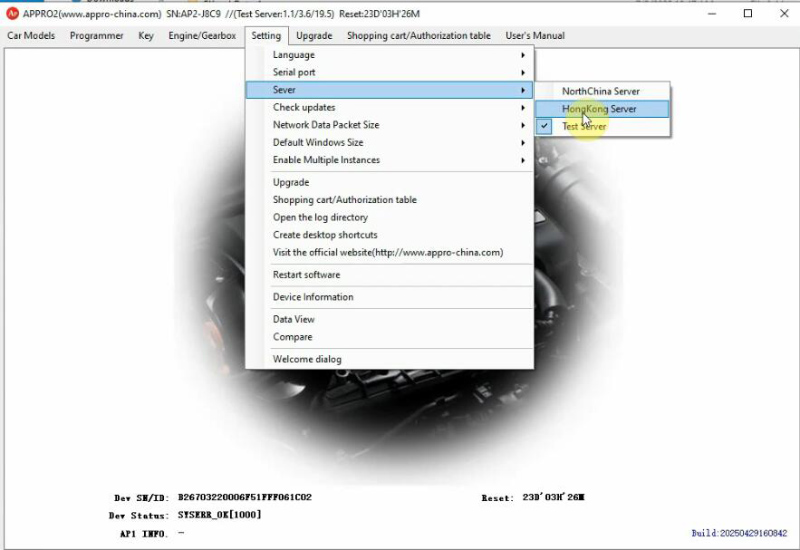Click the SYSERR_OK[1000] status text

(219, 515)
